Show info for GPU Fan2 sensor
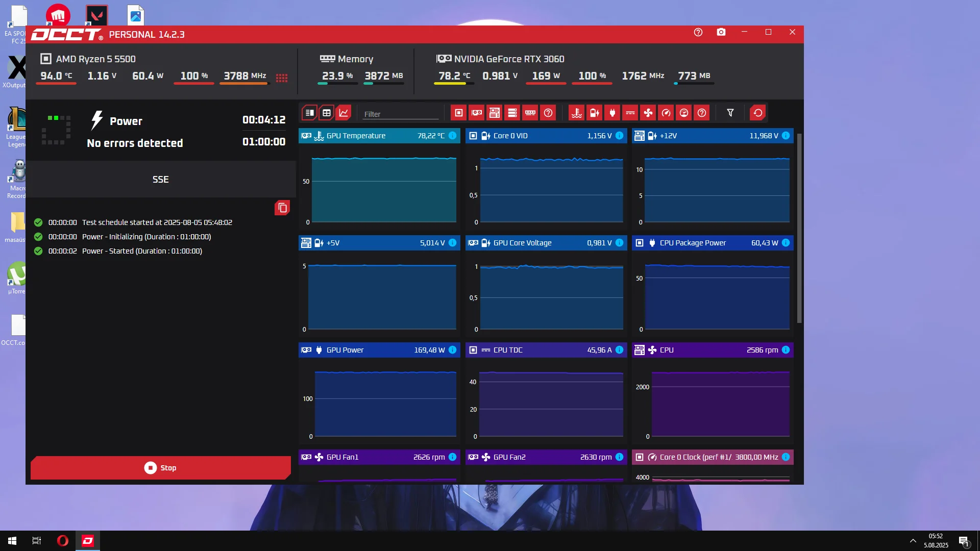Image resolution: width=980 pixels, height=551 pixels. (x=619, y=457)
